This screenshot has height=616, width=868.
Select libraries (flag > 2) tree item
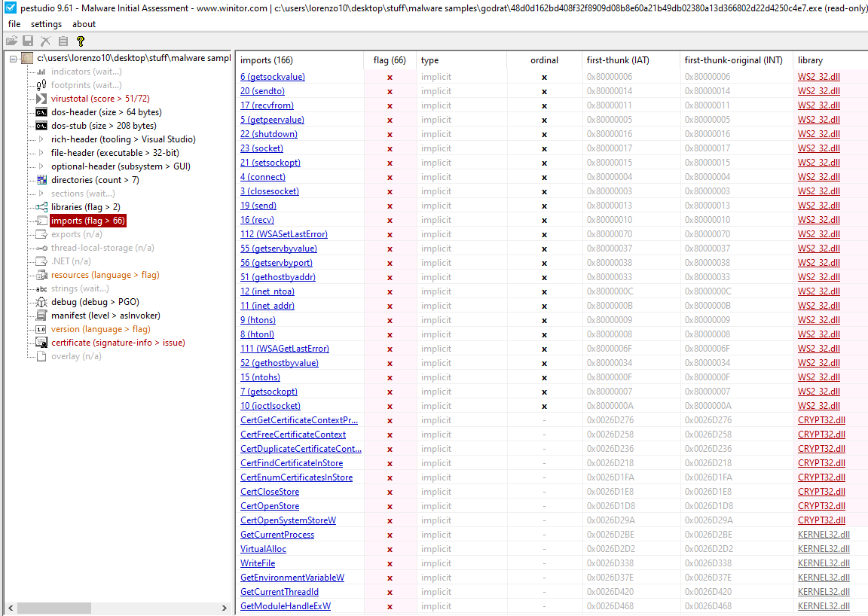(x=86, y=207)
